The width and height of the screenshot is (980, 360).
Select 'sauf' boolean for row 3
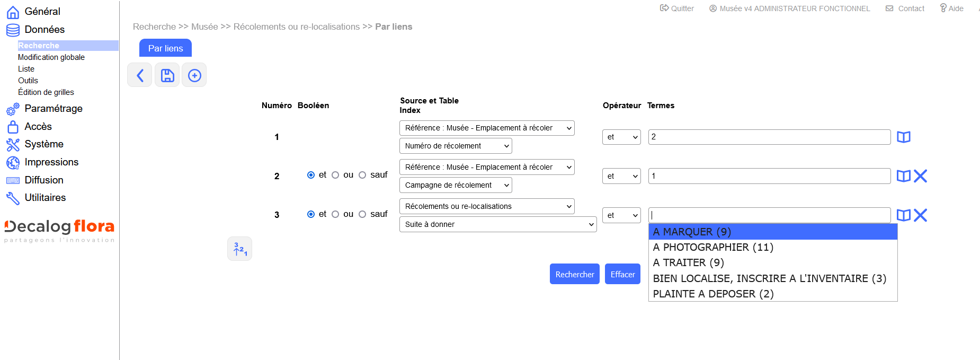tap(362, 214)
